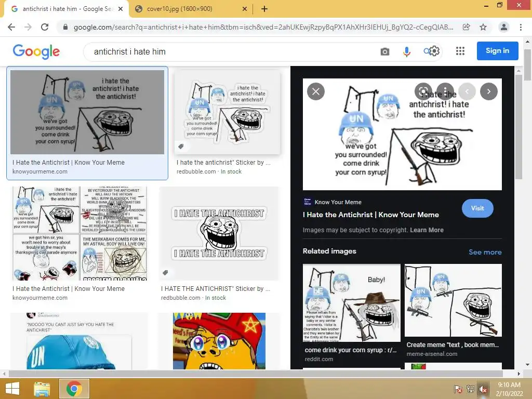Click 'Create meme "text , book mem...' caption
Image resolution: width=532 pixels, height=399 pixels.
[453, 345]
